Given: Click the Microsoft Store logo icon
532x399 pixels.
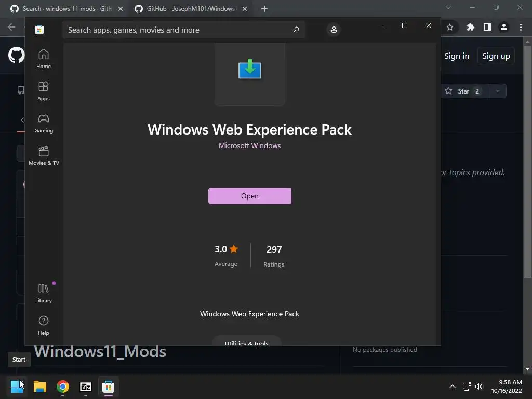Looking at the screenshot, I should tap(39, 30).
